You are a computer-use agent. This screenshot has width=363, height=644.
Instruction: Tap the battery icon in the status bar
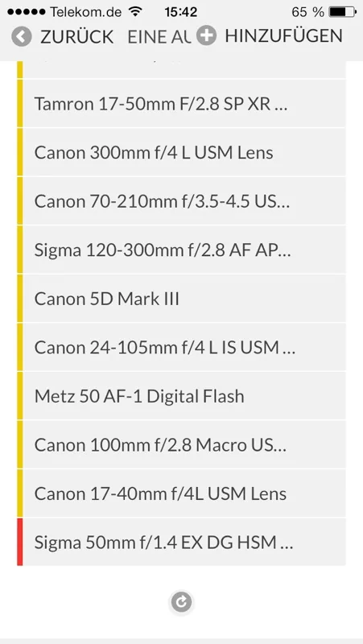click(342, 12)
